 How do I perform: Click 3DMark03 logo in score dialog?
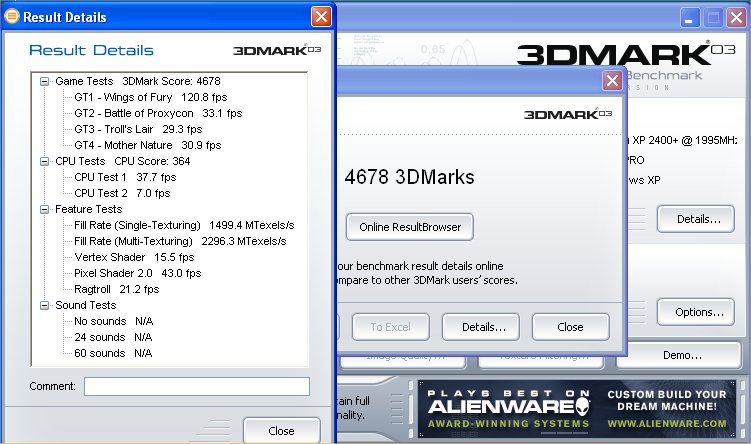(568, 114)
